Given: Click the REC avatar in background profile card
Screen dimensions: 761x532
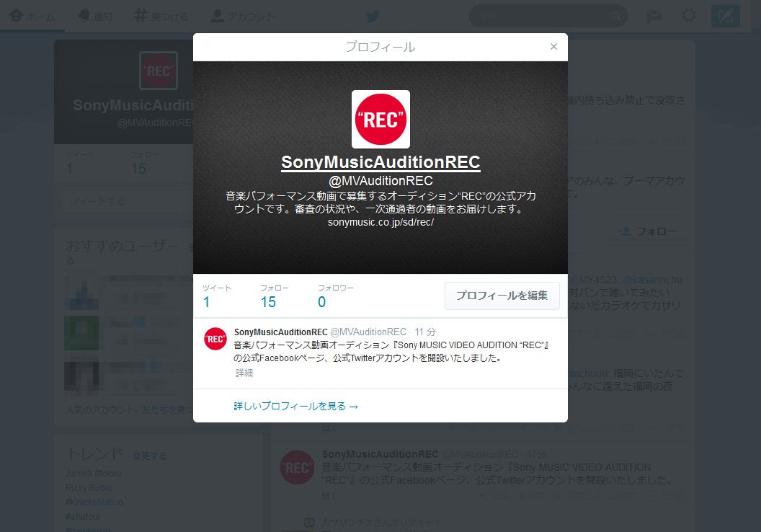Looking at the screenshot, I should pyautogui.click(x=159, y=71).
